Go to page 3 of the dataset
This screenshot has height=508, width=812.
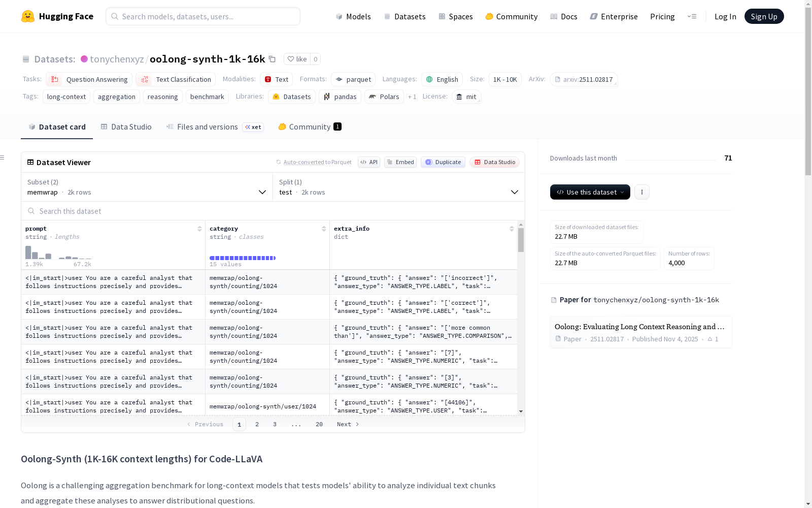point(275,424)
